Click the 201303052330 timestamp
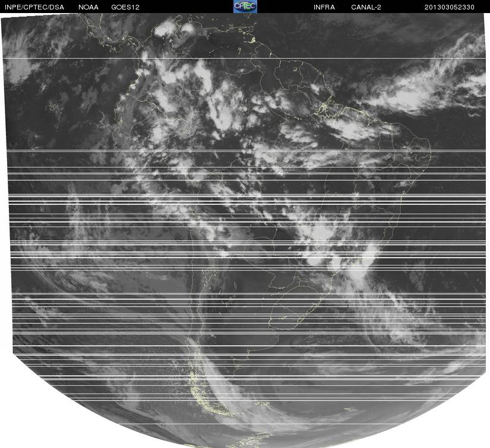Image resolution: width=490 pixels, height=448 pixels. (x=450, y=7)
